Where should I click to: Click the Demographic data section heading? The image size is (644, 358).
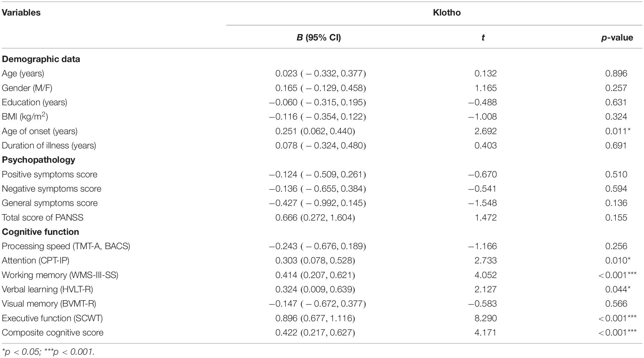point(41,59)
